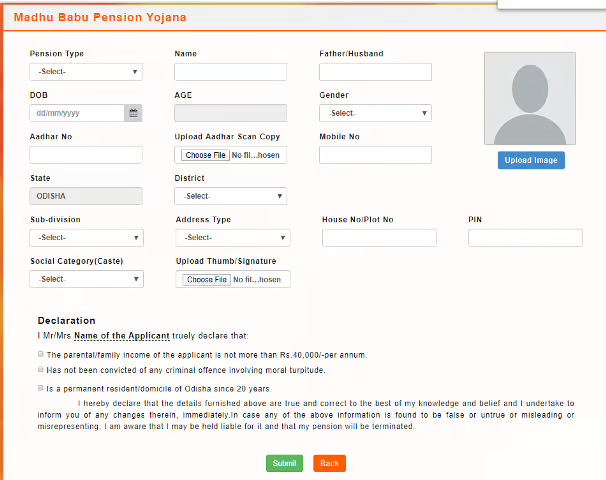606x480 pixels.
Task: Click the profile photo placeholder image
Action: [x=530, y=99]
